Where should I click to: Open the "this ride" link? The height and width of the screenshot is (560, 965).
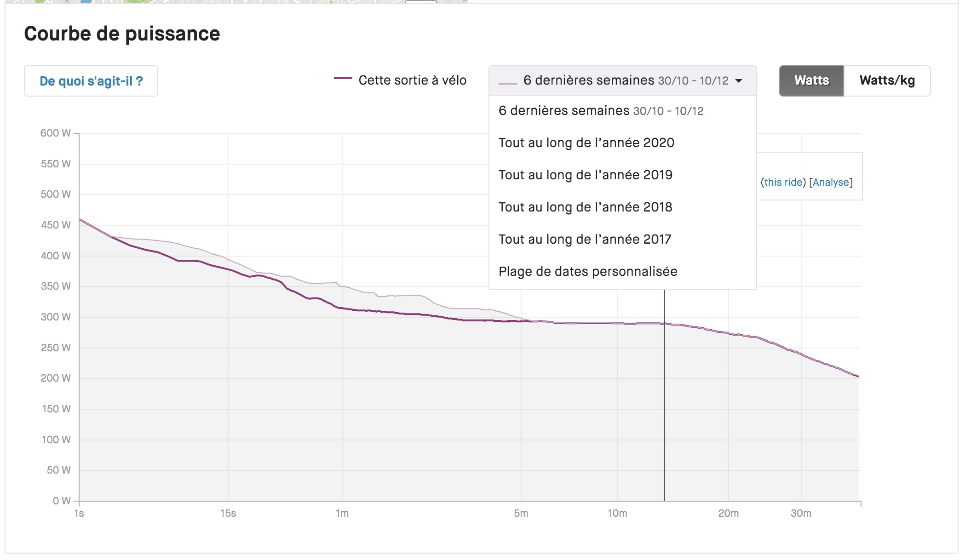click(783, 183)
